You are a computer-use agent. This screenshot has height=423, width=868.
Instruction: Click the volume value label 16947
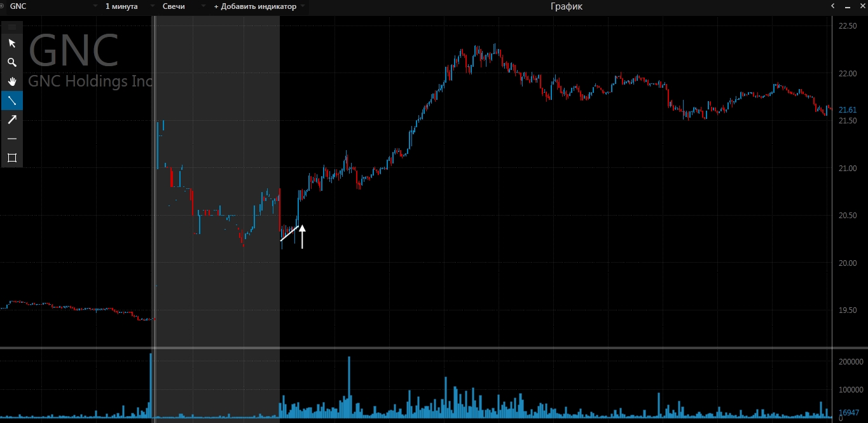pyautogui.click(x=848, y=412)
